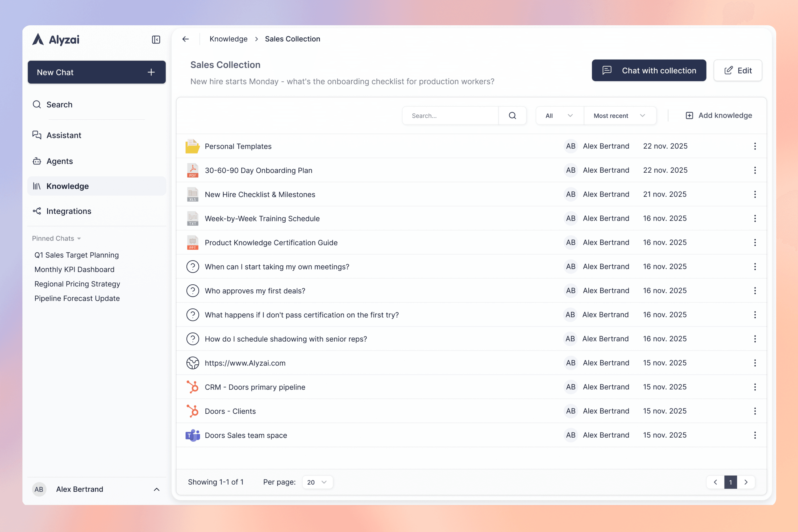Click the PDF icon of 30-60-90 Day Onboarding Plan
The width and height of the screenshot is (798, 532).
pyautogui.click(x=193, y=170)
